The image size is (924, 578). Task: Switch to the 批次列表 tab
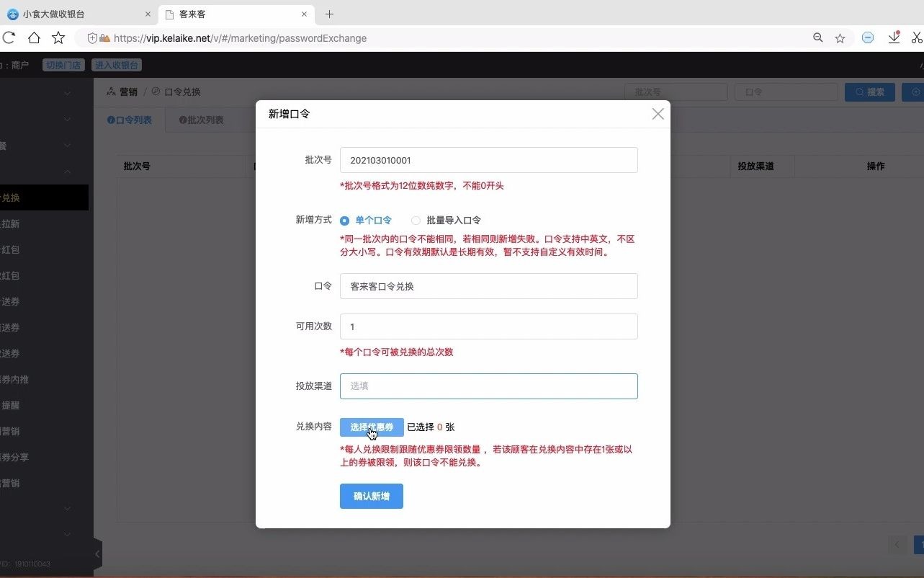click(202, 120)
